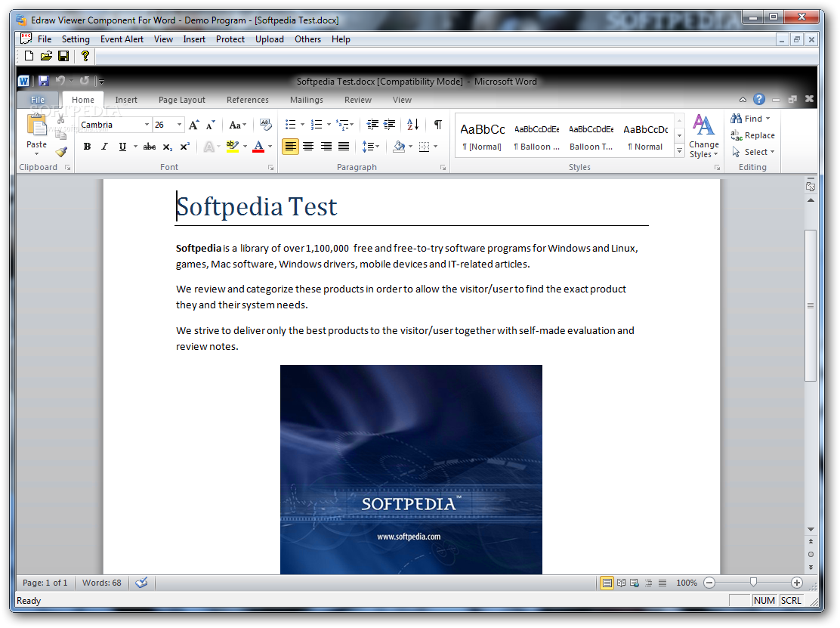The height and width of the screenshot is (628, 840).
Task: Open the Bullets list dropdown arrow
Action: coord(303,125)
